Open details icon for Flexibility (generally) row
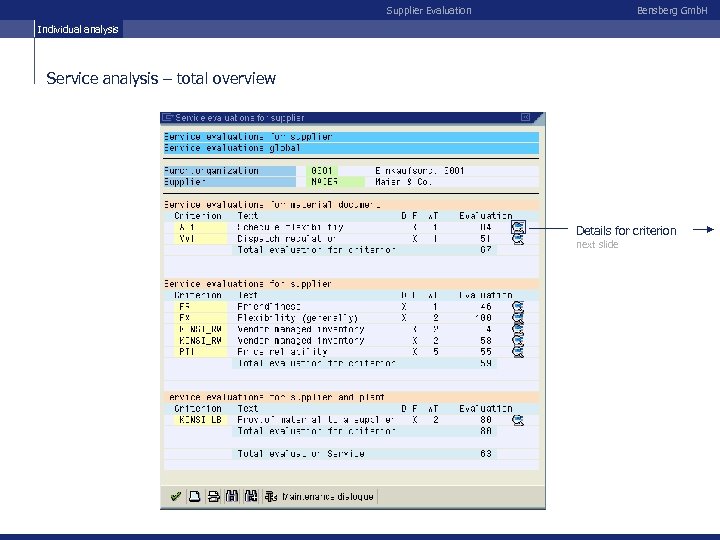This screenshot has height=540, width=720. 518,317
